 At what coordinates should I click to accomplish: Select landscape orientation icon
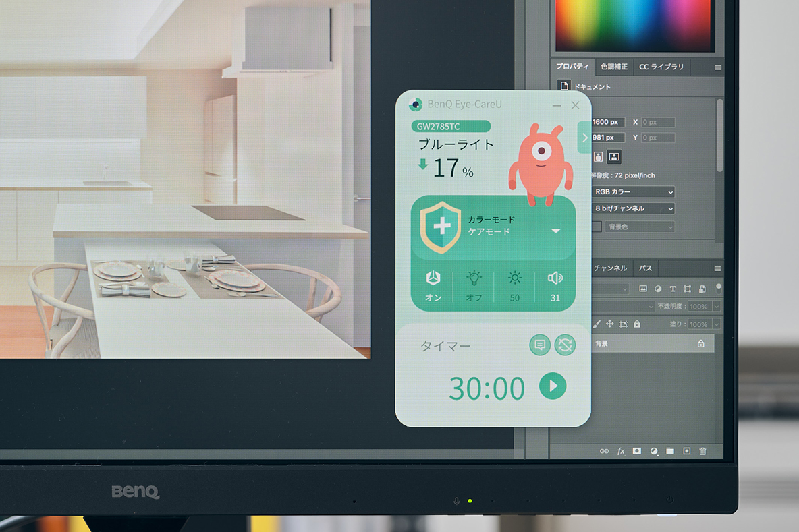pos(614,157)
